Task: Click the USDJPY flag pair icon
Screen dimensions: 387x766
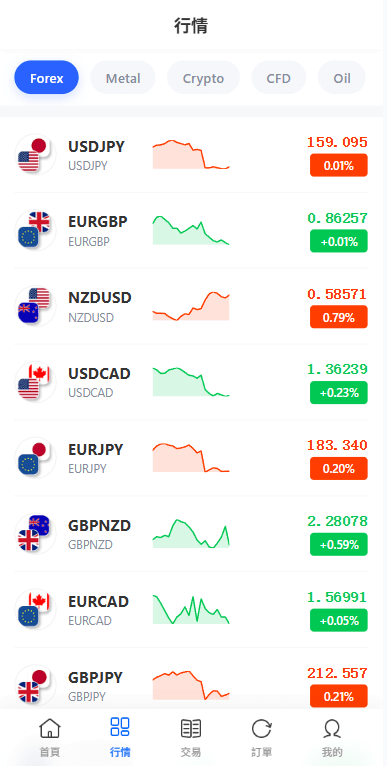Action: [x=35, y=154]
